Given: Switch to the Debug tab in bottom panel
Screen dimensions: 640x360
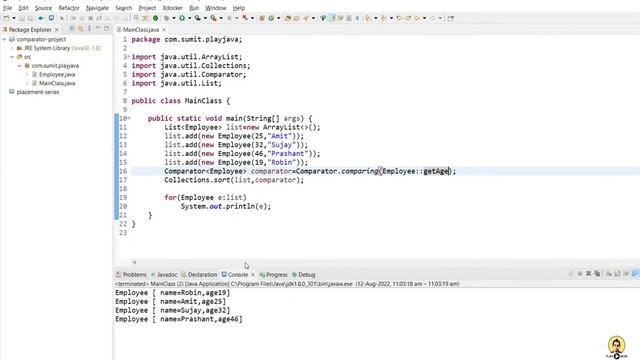Looking at the screenshot, I should (x=303, y=274).
